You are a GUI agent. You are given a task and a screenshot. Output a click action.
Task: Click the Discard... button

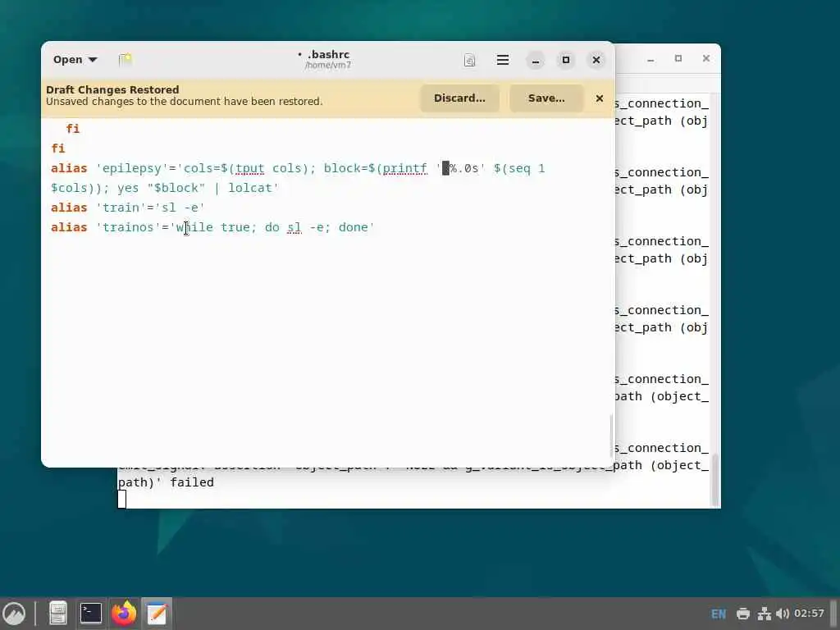point(459,98)
